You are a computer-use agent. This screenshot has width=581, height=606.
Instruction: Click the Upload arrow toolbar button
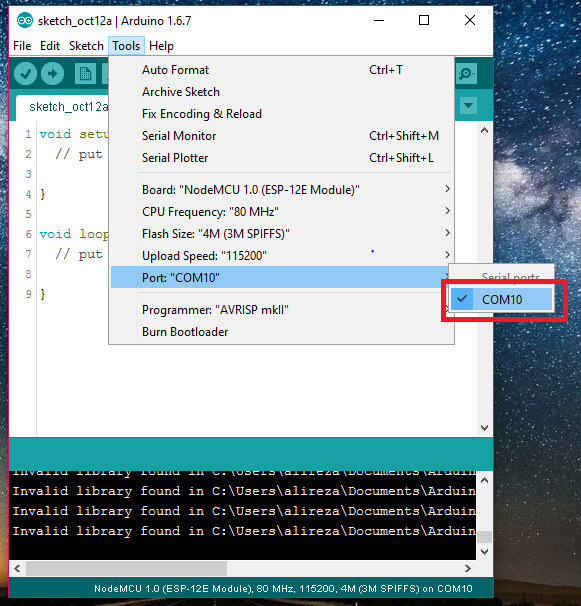(x=53, y=73)
